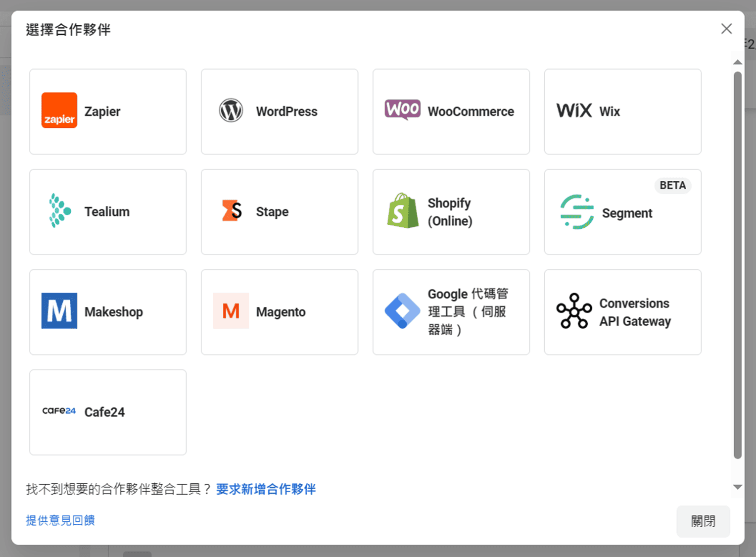Click the Stape logo icon
Viewport: 756px width, 557px height.
coord(232,210)
